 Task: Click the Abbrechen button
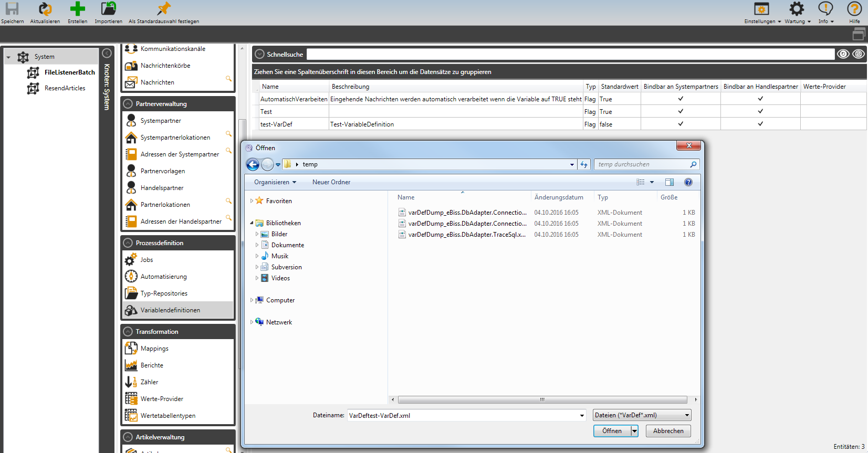pos(668,431)
